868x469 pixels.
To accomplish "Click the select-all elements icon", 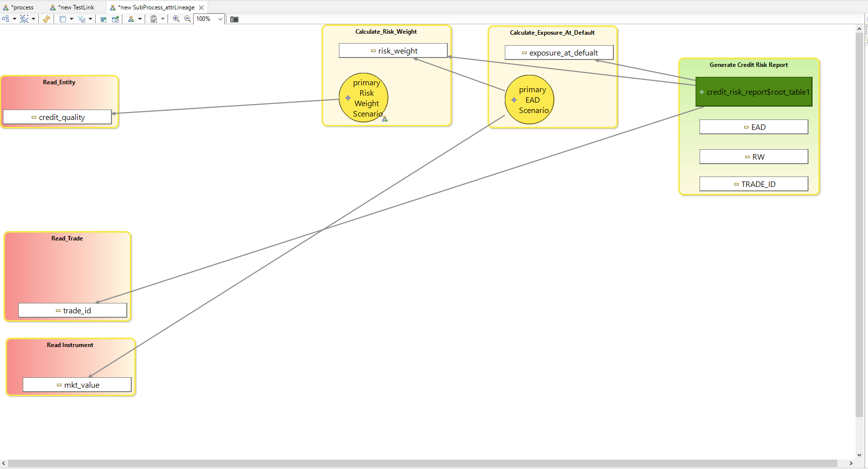I will click(24, 19).
